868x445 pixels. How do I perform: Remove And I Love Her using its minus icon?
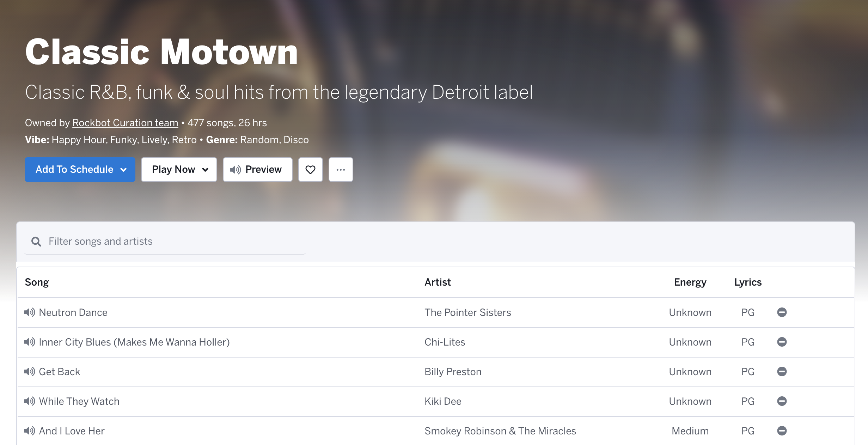782,431
